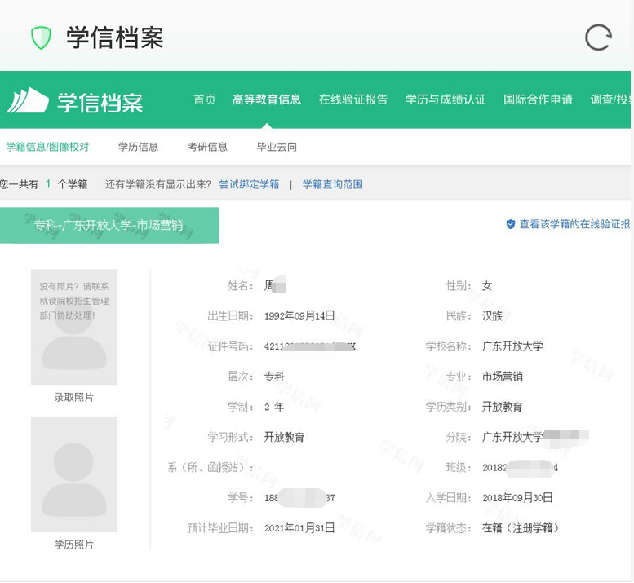The height and width of the screenshot is (583, 634).
Task: Switch to the 考研信息 tab
Action: tap(207, 147)
